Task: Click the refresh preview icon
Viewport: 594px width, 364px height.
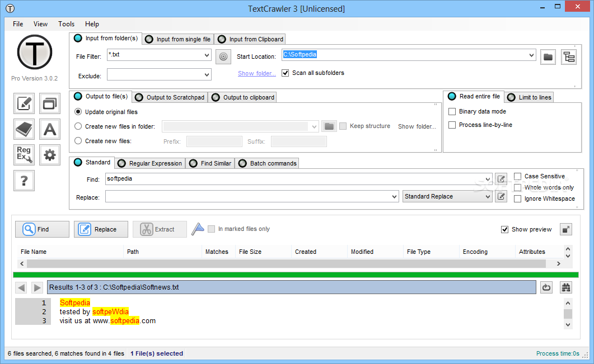Action: pyautogui.click(x=546, y=287)
